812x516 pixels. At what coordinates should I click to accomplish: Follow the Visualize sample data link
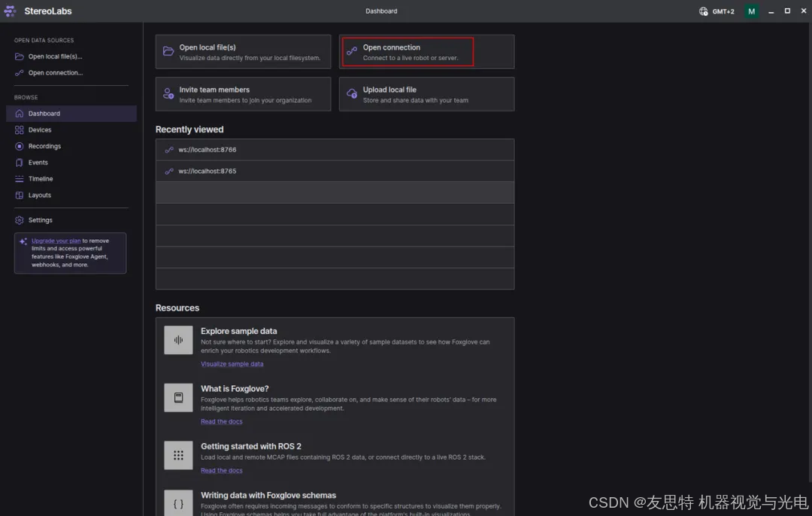232,364
